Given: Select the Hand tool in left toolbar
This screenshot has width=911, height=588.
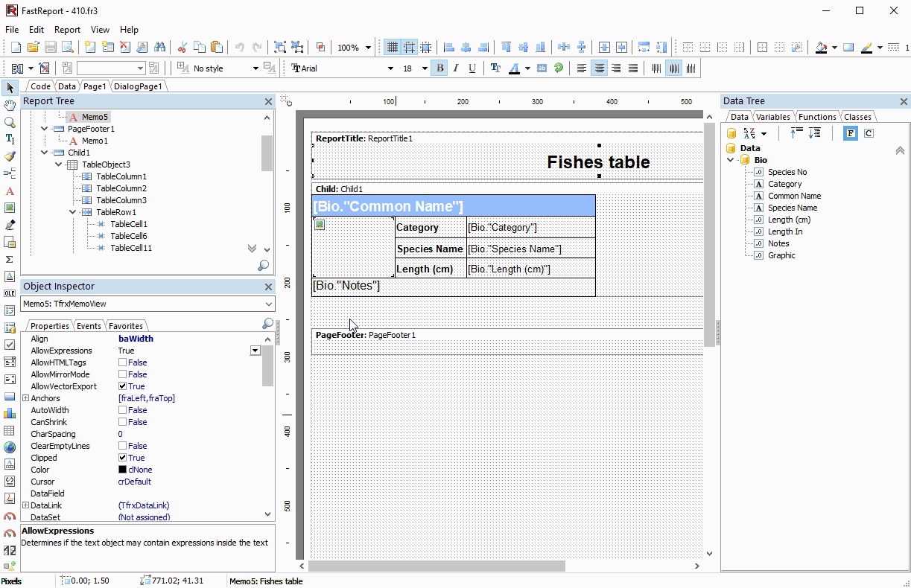Looking at the screenshot, I should pos(10,105).
